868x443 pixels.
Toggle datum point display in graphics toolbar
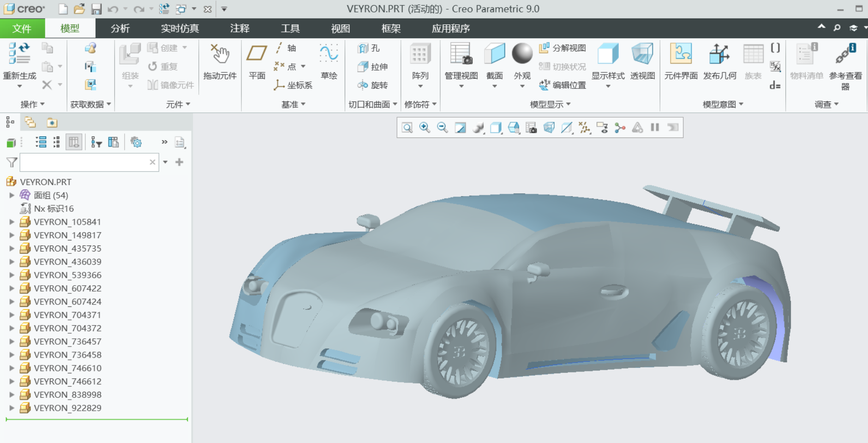click(585, 128)
